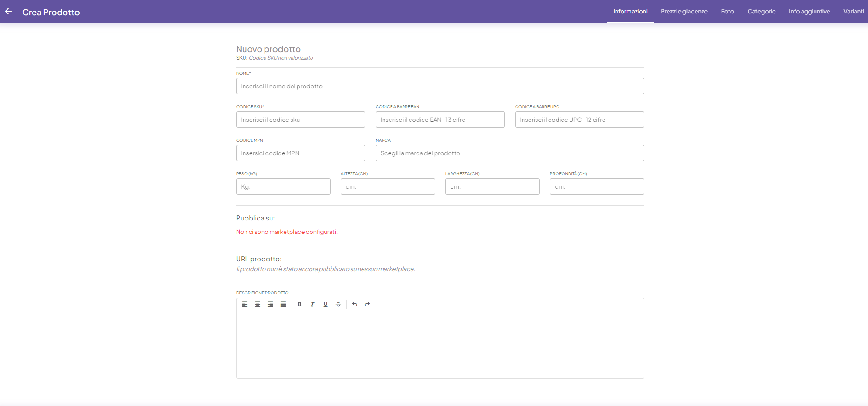Click the Profondità (cm) field
The height and width of the screenshot is (406, 868).
pos(597,186)
